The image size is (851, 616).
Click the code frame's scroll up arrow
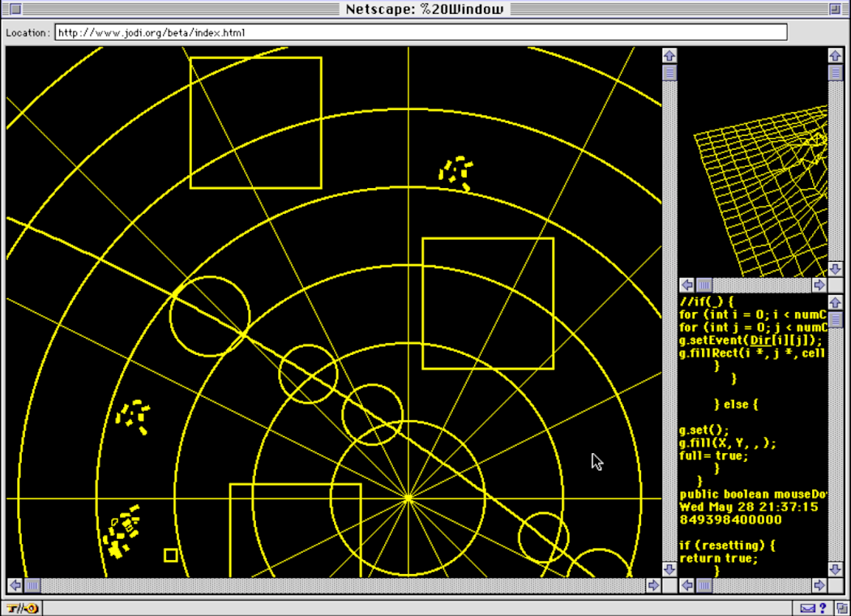(x=836, y=302)
